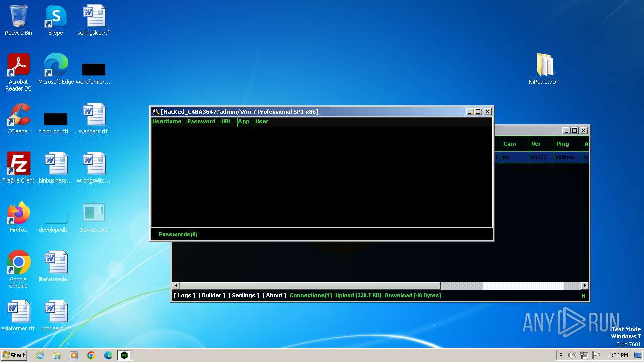644x362 pixels.
Task: Click the Edge icon in the taskbar
Action: click(108, 355)
